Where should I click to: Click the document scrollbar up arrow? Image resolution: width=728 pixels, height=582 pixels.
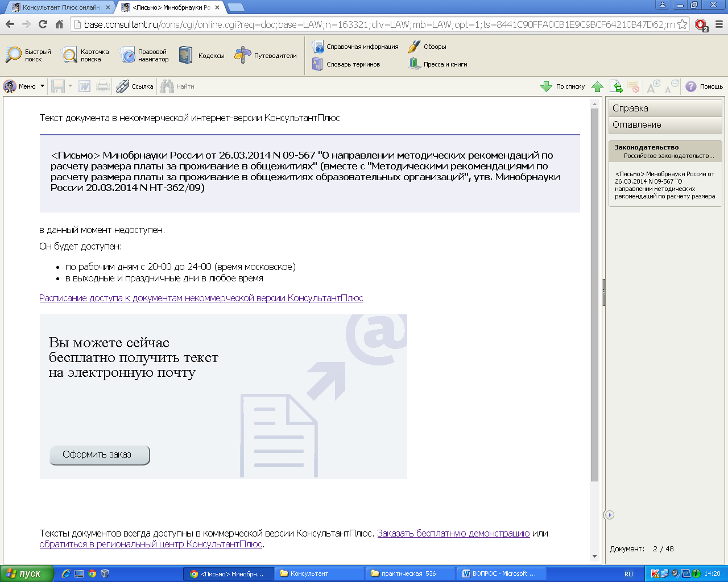594,104
